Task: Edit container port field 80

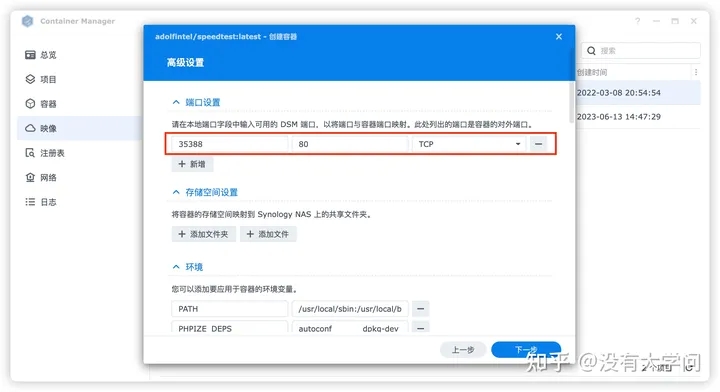Action: click(350, 144)
